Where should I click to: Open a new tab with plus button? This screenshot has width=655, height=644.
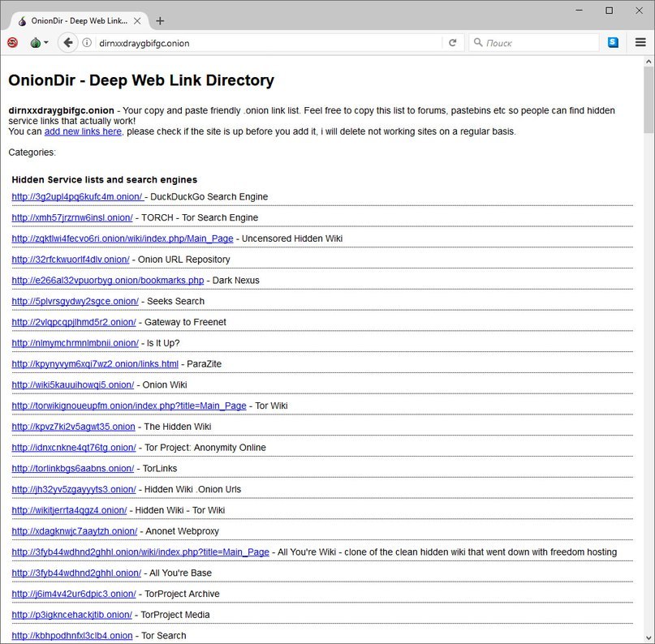click(160, 21)
